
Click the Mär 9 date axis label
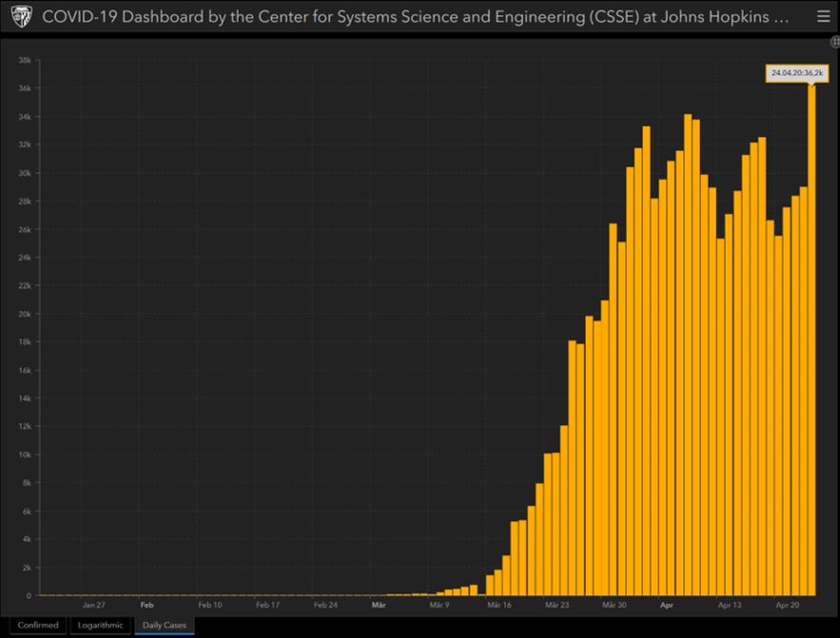[x=440, y=605]
